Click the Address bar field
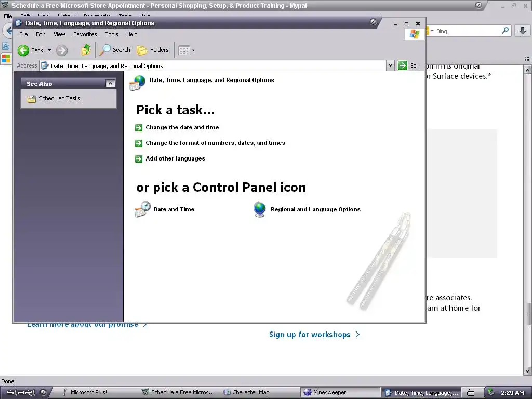This screenshot has width=532, height=399. pyautogui.click(x=213, y=66)
